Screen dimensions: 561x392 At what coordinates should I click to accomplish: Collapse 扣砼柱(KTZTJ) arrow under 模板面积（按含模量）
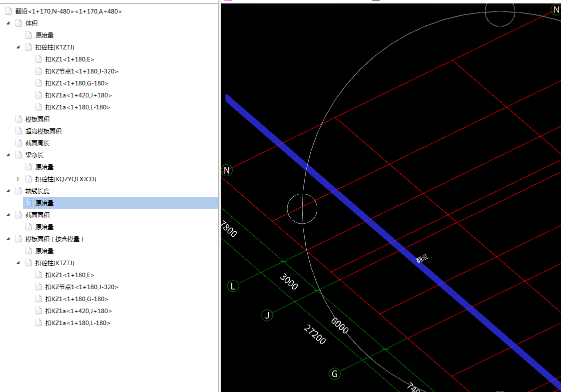pos(18,263)
